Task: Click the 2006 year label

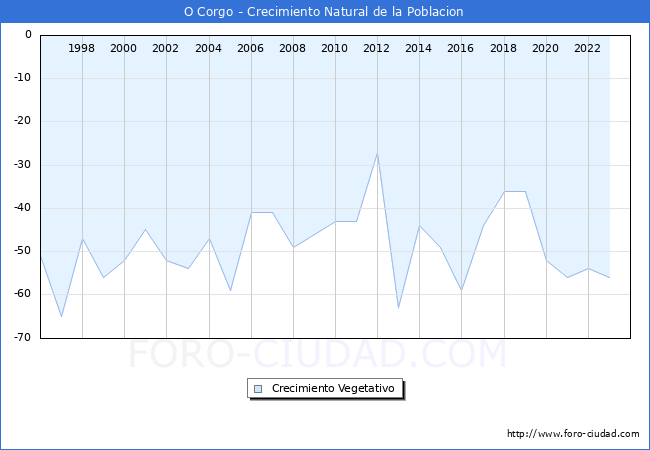Action: click(250, 48)
